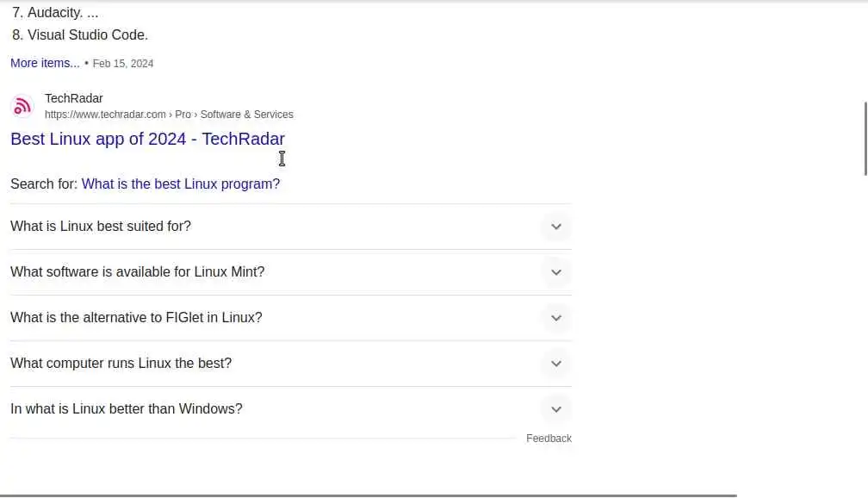Click the 'More items...' link
The width and height of the screenshot is (868, 498).
click(x=45, y=63)
